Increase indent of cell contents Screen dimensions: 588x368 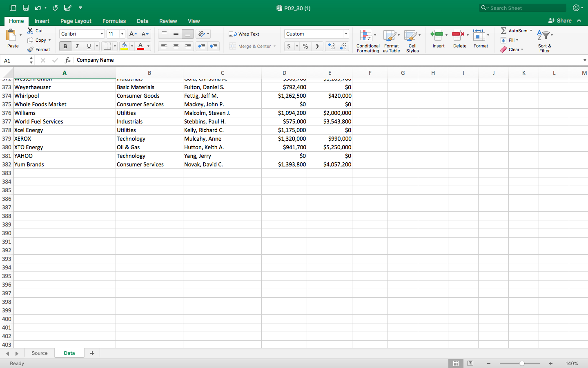[x=213, y=46]
